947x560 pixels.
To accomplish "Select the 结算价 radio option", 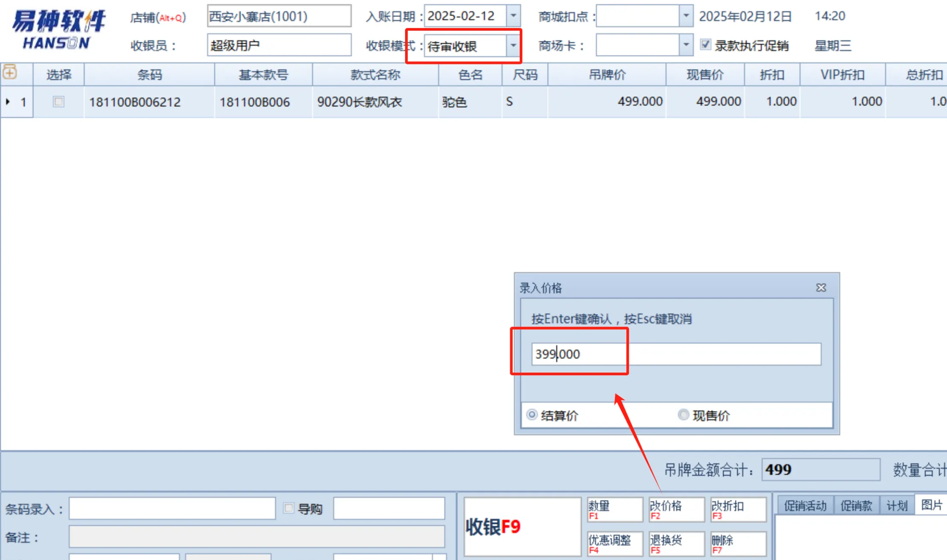I will (532, 415).
